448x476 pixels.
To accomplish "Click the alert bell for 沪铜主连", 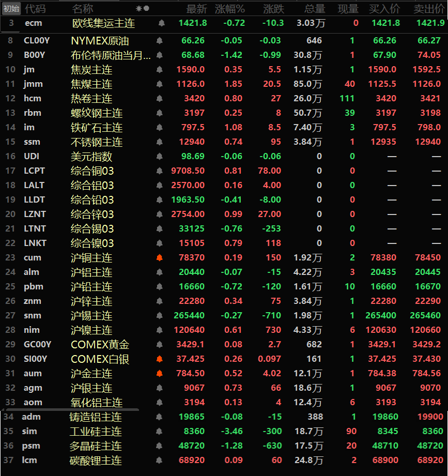I will (159, 257).
